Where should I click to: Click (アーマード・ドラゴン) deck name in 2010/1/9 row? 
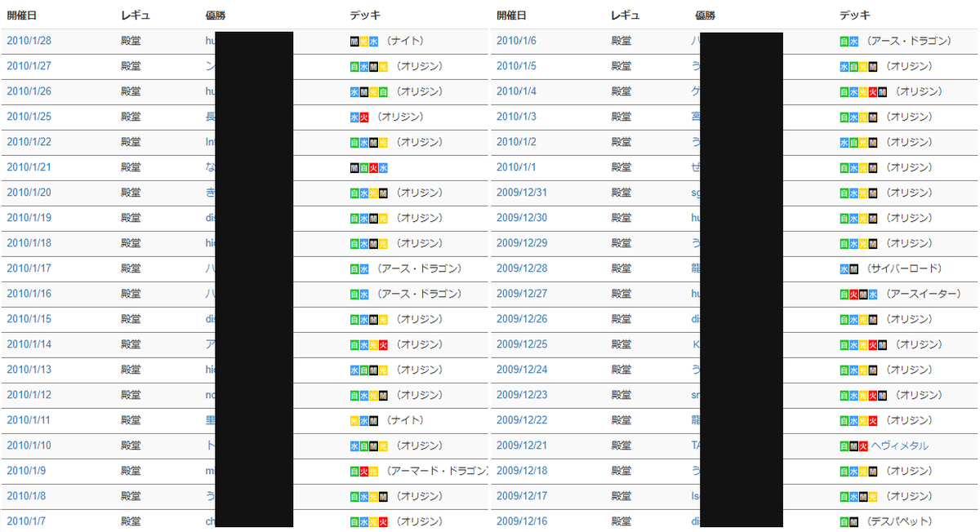tap(437, 471)
